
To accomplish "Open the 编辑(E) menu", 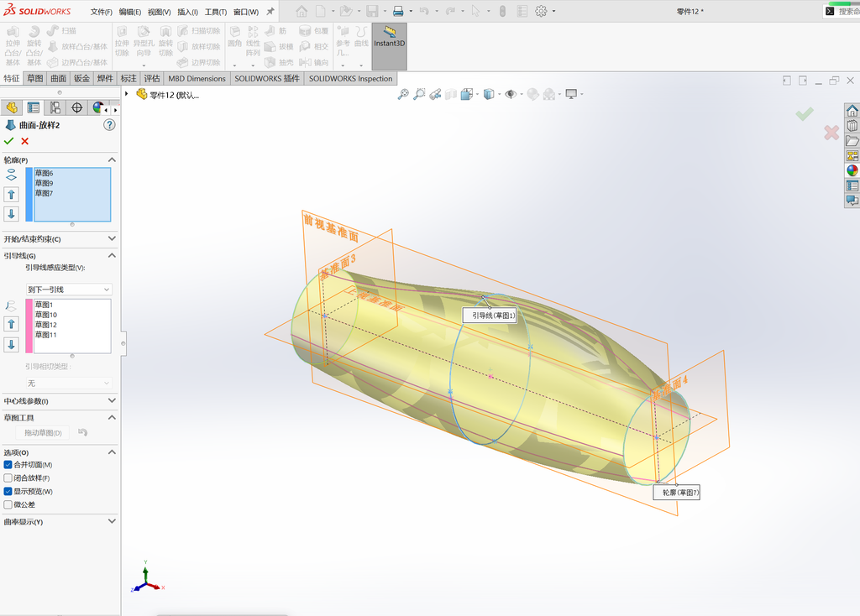I will point(130,12).
